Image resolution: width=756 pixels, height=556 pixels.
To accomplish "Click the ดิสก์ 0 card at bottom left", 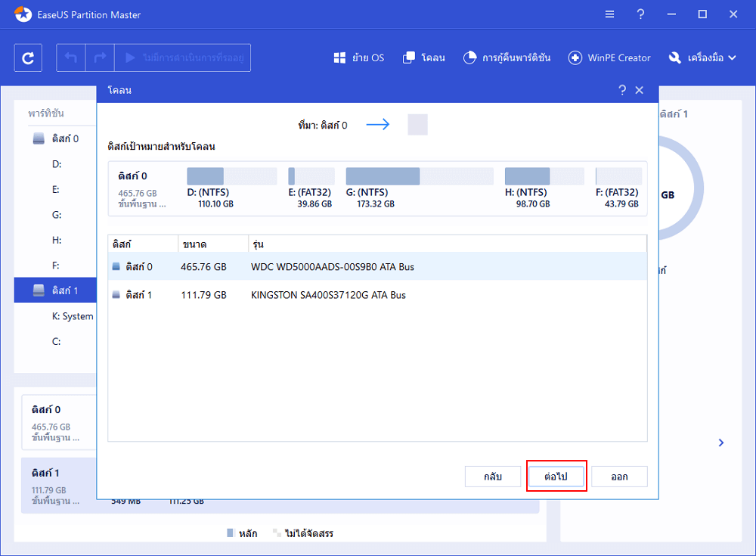I will (x=59, y=422).
